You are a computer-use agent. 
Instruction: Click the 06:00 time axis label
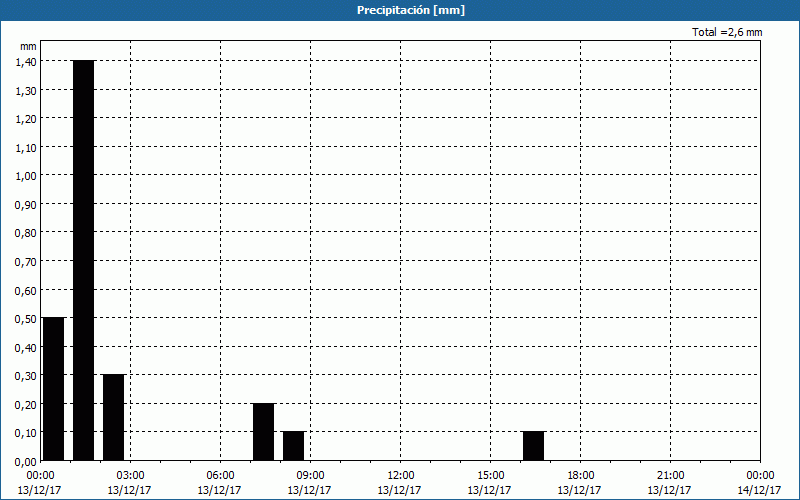(220, 476)
